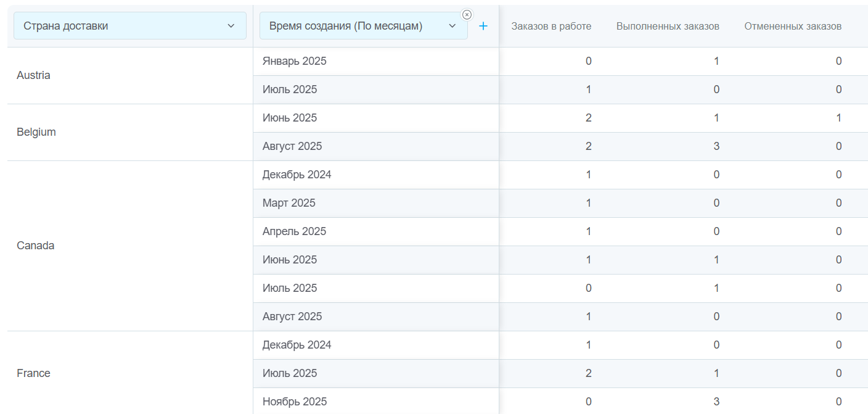
Task: Click Январь 2025 row under Austria
Action: [295, 61]
